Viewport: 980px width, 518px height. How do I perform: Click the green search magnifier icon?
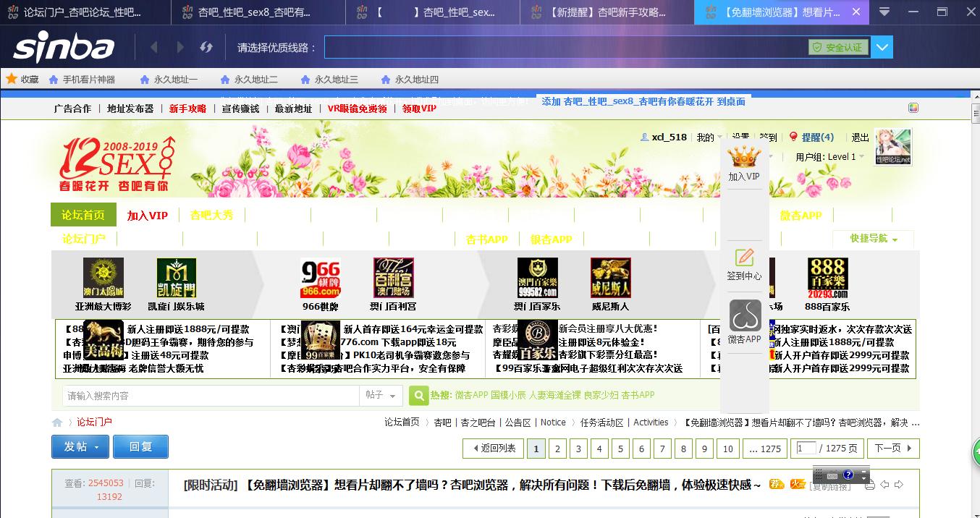[418, 396]
